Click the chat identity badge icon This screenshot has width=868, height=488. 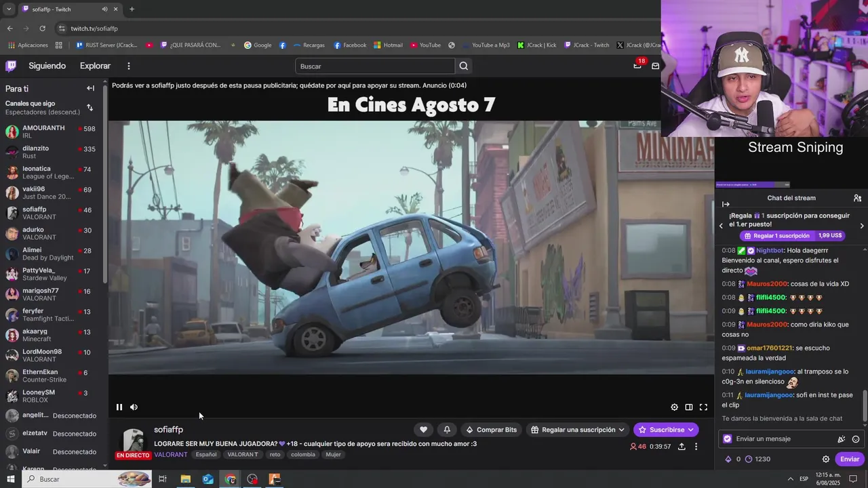728,439
